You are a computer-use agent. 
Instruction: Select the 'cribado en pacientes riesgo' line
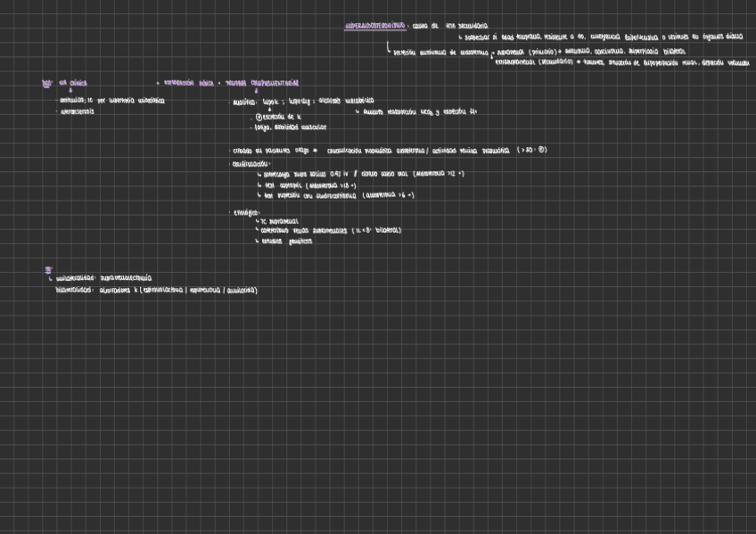click(388, 150)
